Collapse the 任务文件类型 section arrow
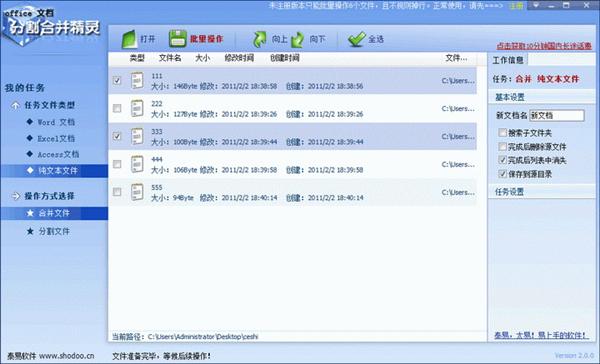 click(15, 105)
